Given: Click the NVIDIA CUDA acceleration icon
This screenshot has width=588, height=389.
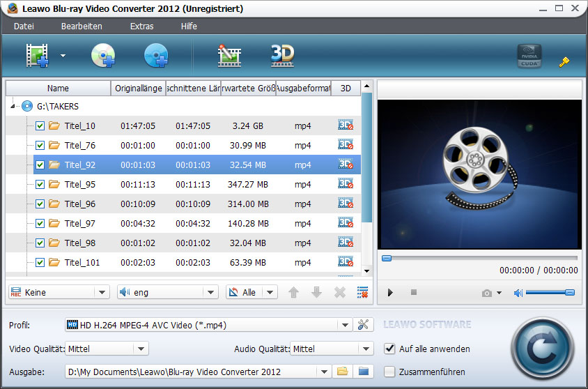Looking at the screenshot, I should pos(529,56).
